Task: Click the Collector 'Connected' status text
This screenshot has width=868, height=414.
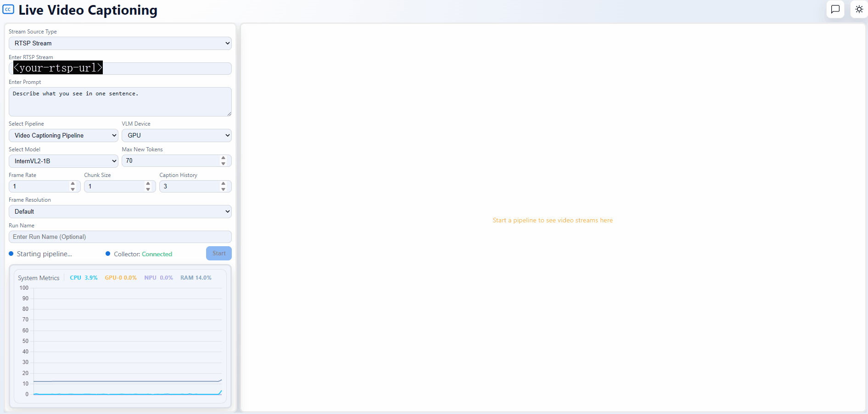Action: 157,254
